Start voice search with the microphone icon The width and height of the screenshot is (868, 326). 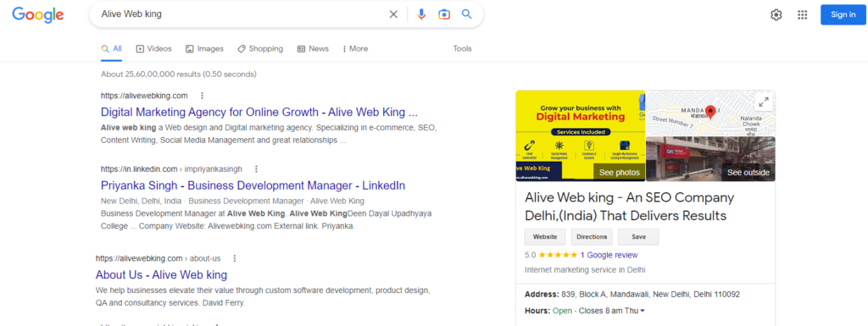[421, 14]
